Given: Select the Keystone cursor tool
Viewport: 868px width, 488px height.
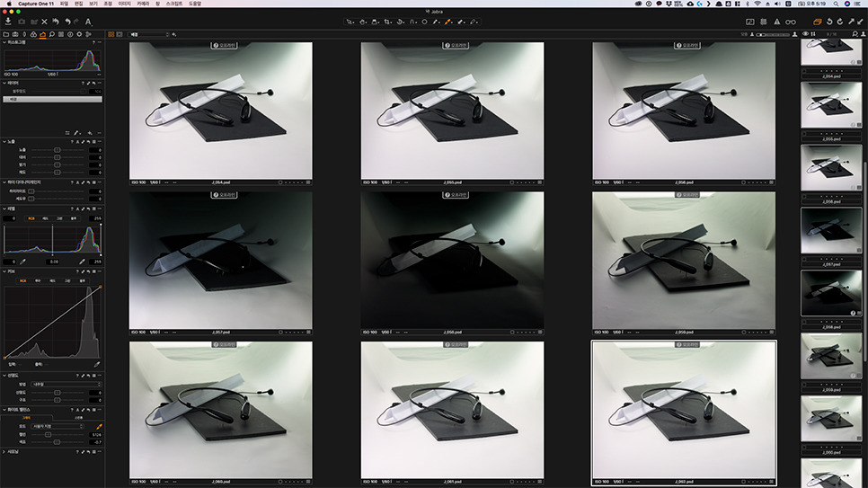Looking at the screenshot, I should (412, 22).
